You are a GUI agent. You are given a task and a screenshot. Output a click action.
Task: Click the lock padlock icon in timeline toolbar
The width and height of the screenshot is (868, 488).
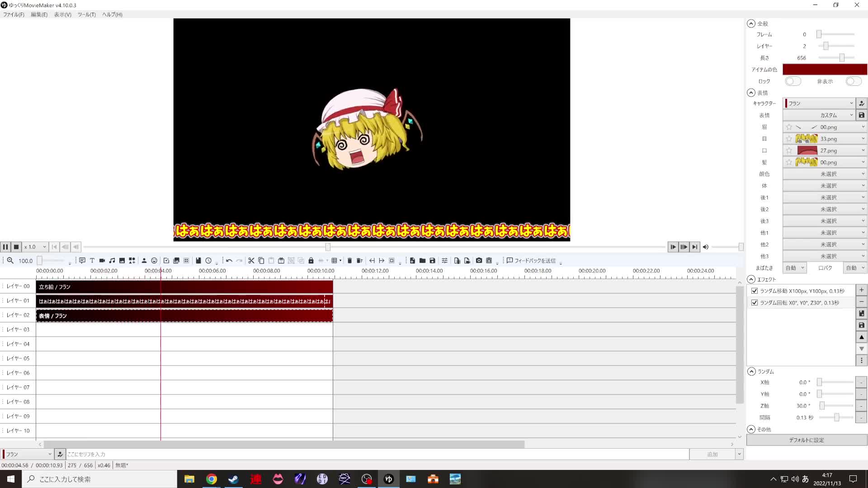pyautogui.click(x=311, y=261)
